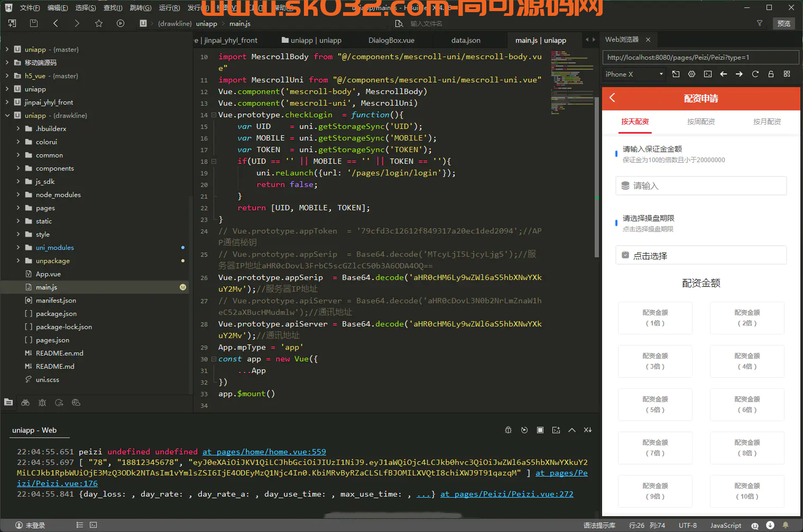Click the download arrow icon in status bar
Viewport: 803px width, 532px height.
[770, 525]
